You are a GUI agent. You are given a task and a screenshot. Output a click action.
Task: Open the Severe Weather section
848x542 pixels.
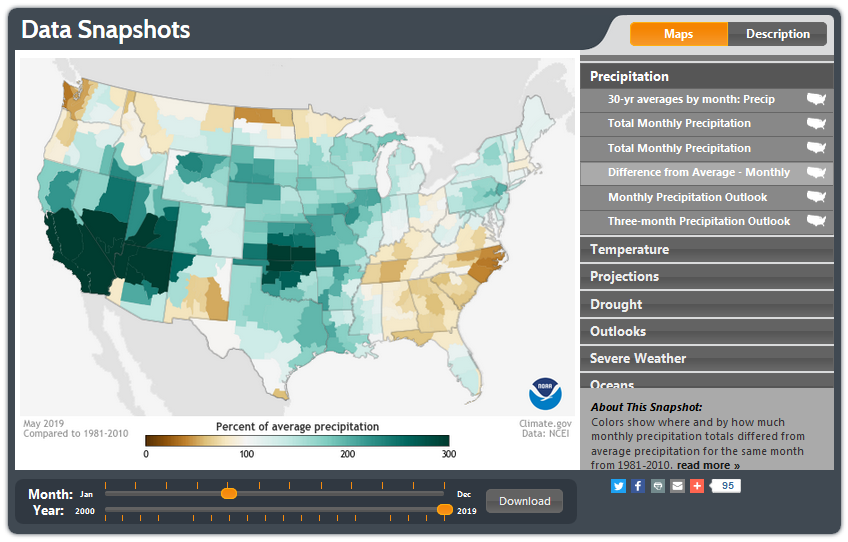coord(706,358)
